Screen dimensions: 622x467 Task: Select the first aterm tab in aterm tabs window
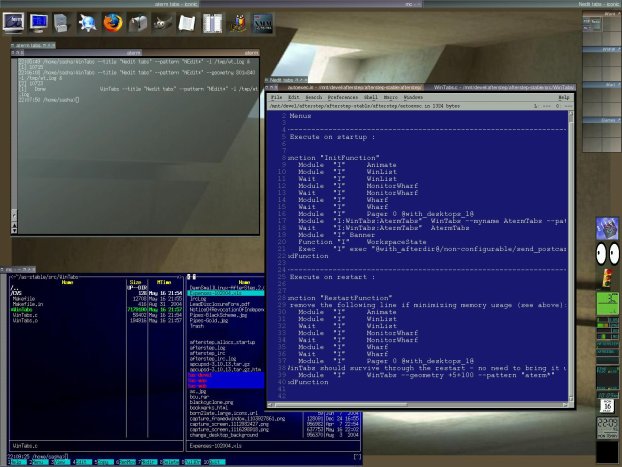(x=81, y=52)
